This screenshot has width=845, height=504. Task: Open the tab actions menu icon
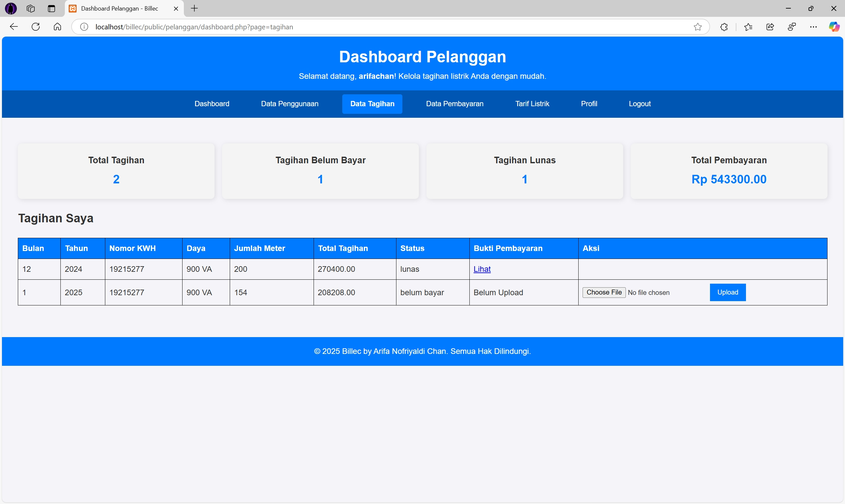point(51,9)
